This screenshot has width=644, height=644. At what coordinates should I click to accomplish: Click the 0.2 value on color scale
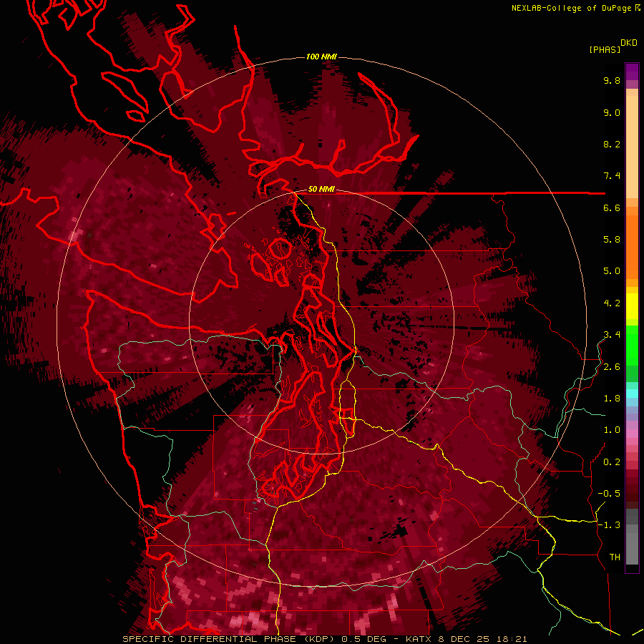(x=612, y=462)
